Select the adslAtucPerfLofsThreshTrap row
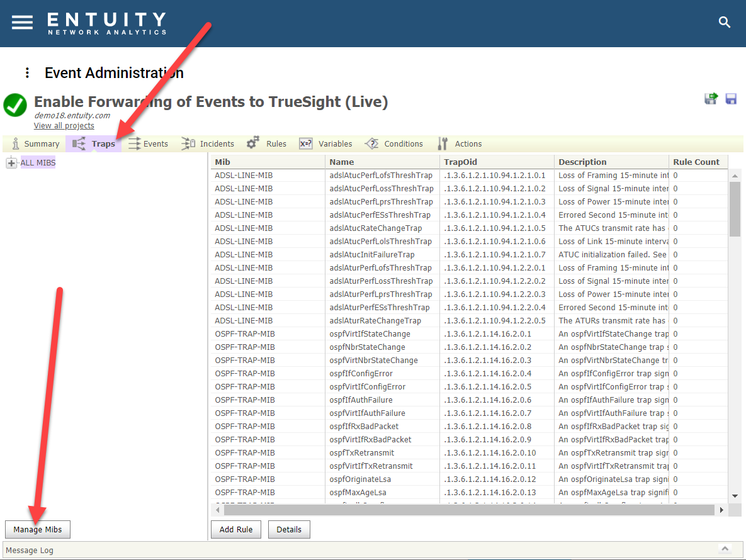Image resolution: width=746 pixels, height=560 pixels. [469, 176]
